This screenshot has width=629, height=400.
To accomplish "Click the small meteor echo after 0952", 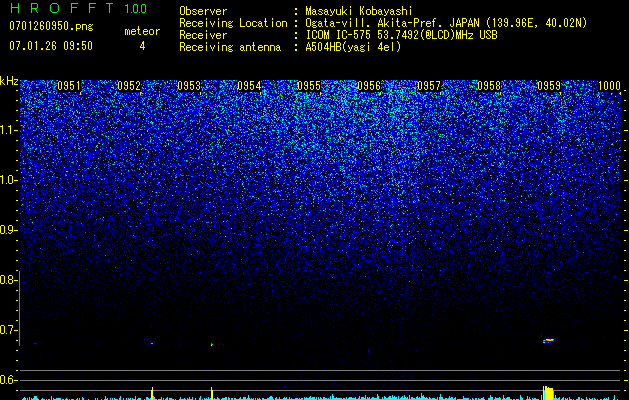I will pos(152,343).
